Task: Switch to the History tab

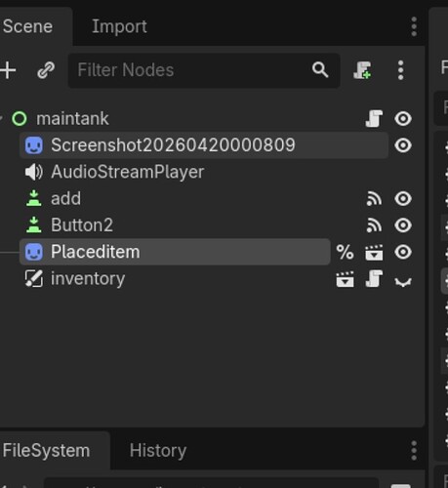Action: point(158,451)
